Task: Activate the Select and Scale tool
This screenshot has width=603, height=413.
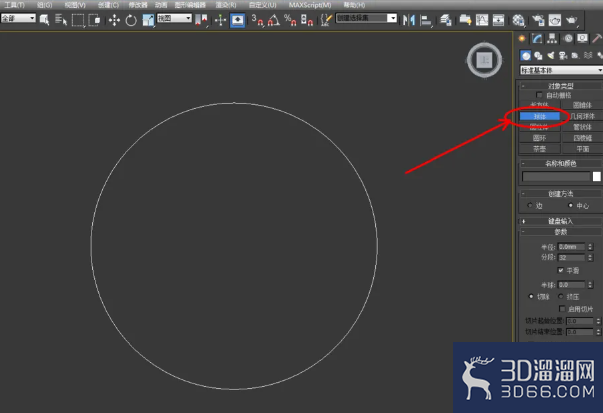Action: tap(148, 20)
